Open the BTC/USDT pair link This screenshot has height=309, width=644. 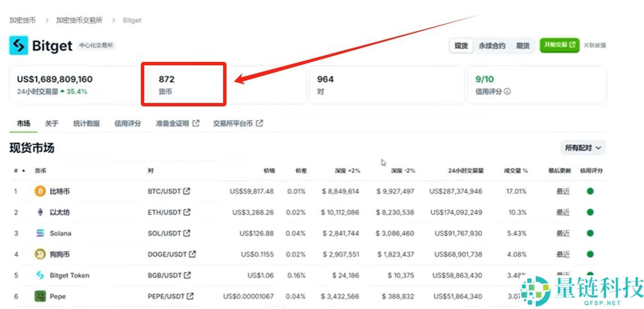[x=169, y=191]
